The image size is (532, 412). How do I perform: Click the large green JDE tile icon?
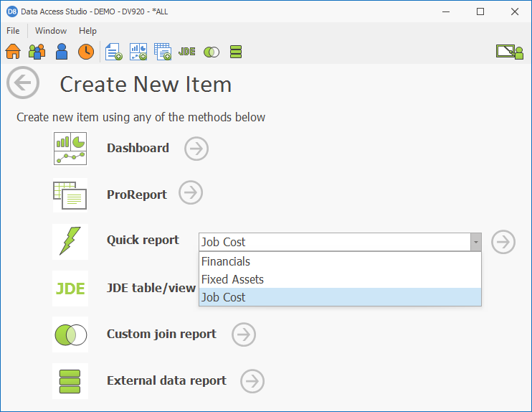point(70,289)
